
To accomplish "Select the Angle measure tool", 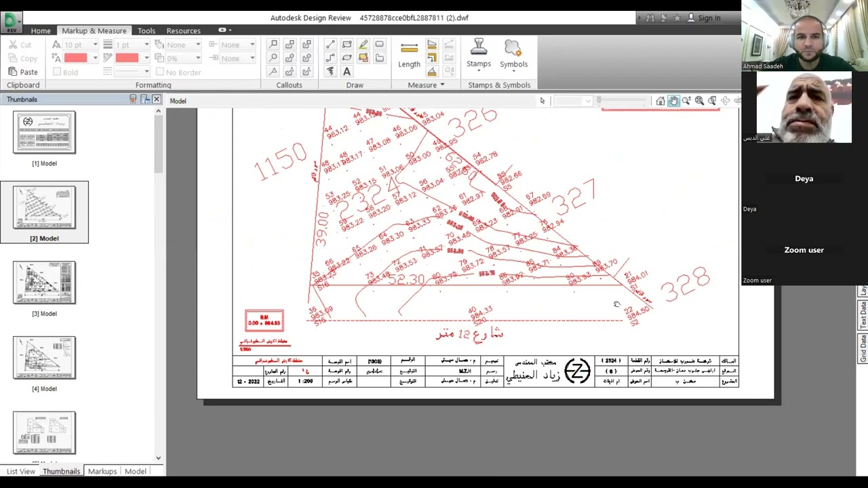I will (x=432, y=71).
